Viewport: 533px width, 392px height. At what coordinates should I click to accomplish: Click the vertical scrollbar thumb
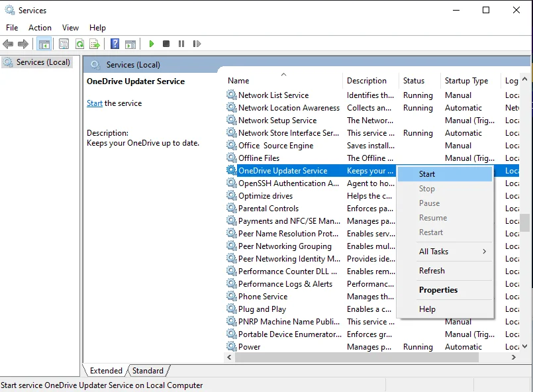pyautogui.click(x=524, y=222)
